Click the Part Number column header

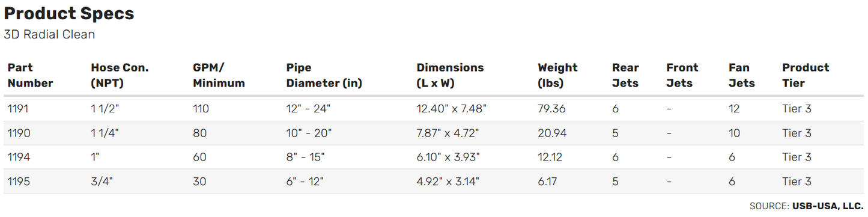31,75
